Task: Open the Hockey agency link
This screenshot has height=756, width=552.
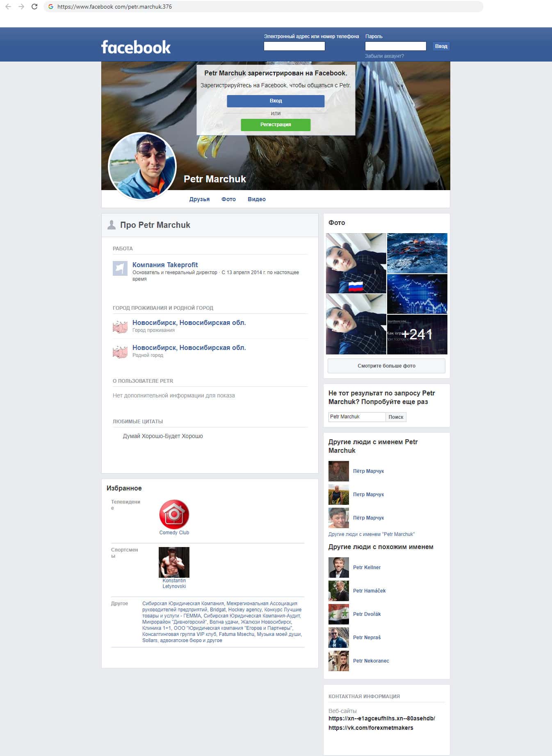Action: coord(245,610)
